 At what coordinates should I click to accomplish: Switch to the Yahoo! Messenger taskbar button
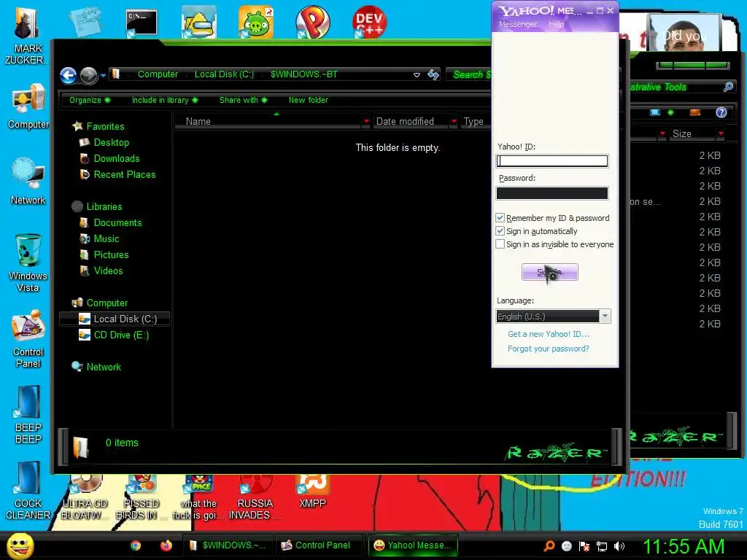tap(413, 545)
